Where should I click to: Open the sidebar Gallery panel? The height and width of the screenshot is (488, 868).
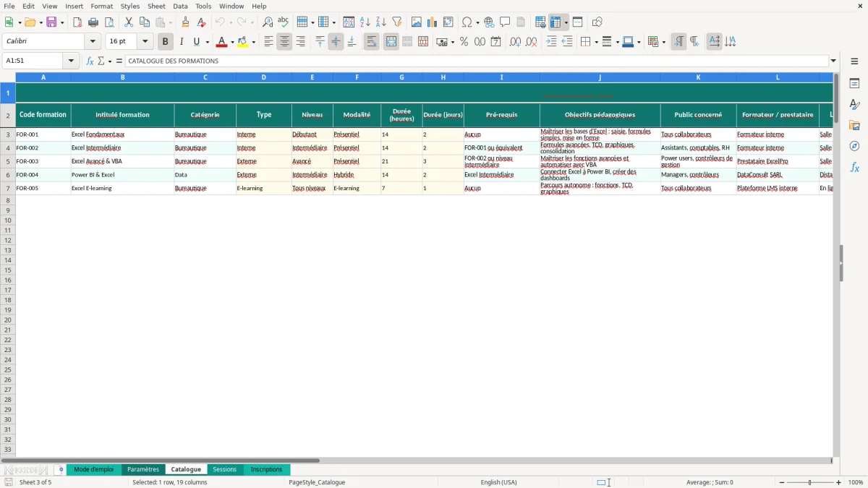click(x=854, y=125)
